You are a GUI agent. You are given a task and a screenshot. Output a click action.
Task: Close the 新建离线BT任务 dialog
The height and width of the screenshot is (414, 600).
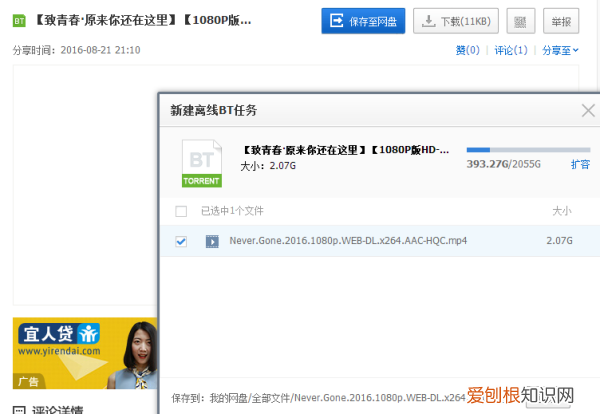(588, 111)
